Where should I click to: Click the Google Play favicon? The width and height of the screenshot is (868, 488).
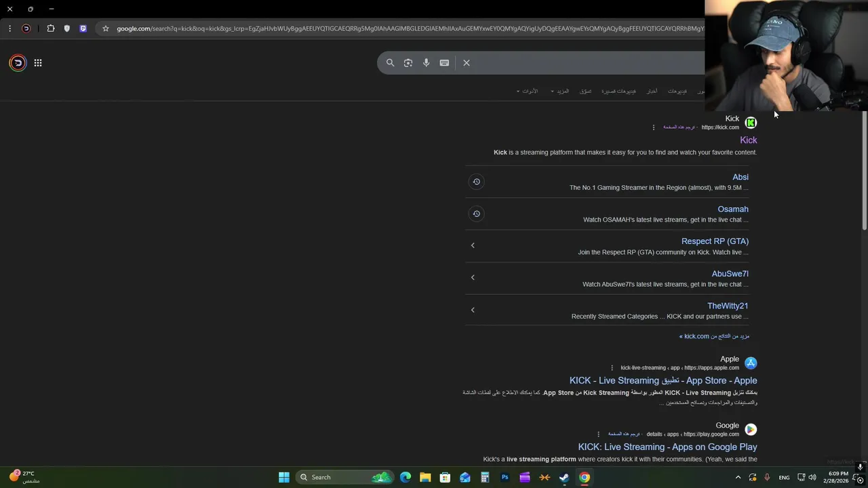[751, 430]
